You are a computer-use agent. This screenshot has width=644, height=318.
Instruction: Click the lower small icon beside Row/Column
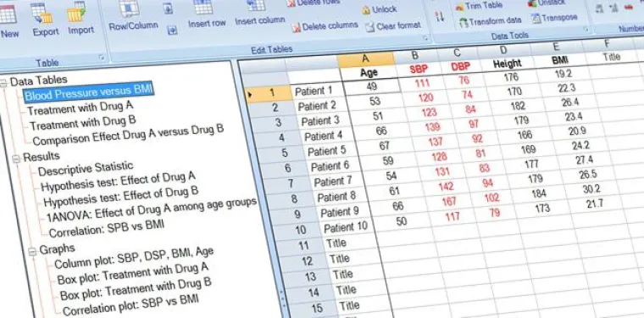(x=173, y=30)
